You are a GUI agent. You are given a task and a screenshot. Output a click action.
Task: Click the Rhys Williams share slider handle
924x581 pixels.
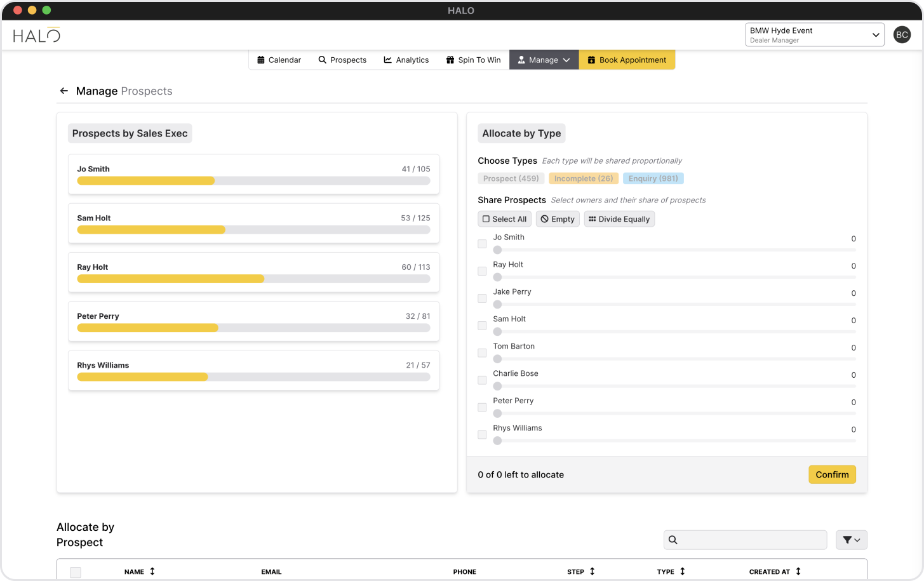tap(497, 441)
